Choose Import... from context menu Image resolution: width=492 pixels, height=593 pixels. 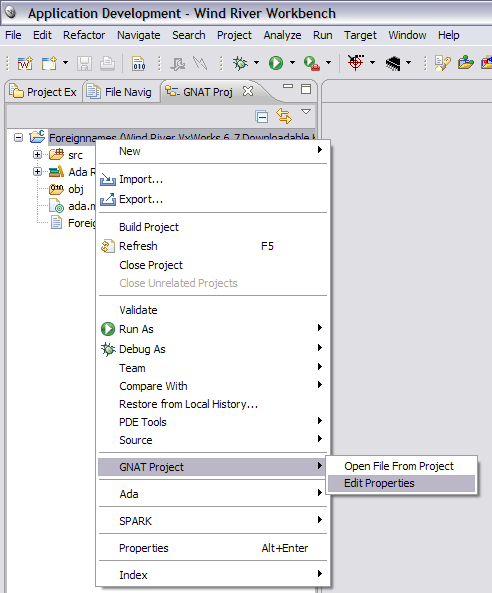tap(213, 179)
